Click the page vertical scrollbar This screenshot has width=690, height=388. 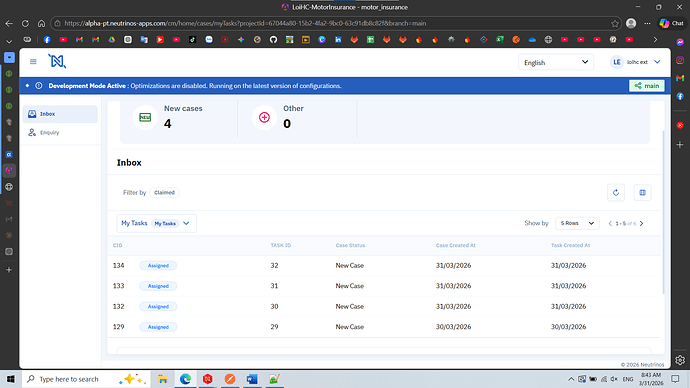663,212
